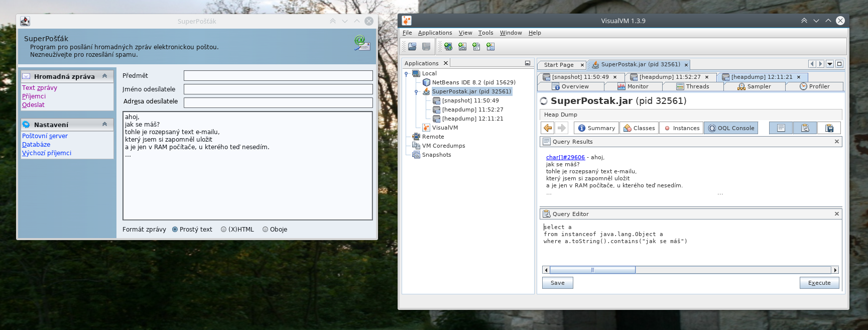Close the [heapdump] 11:52:27 tab
The width and height of the screenshot is (868, 330).
pyautogui.click(x=707, y=77)
